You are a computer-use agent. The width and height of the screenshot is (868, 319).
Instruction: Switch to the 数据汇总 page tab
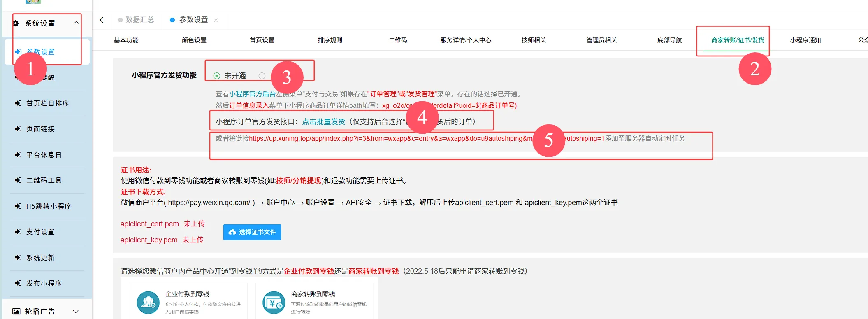point(136,20)
